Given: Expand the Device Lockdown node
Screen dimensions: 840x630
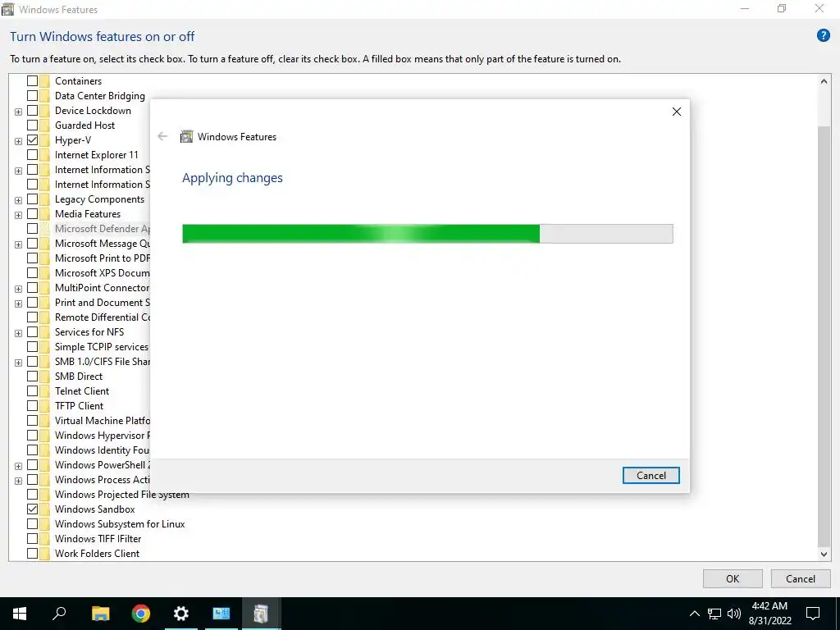Looking at the screenshot, I should 18,112.
